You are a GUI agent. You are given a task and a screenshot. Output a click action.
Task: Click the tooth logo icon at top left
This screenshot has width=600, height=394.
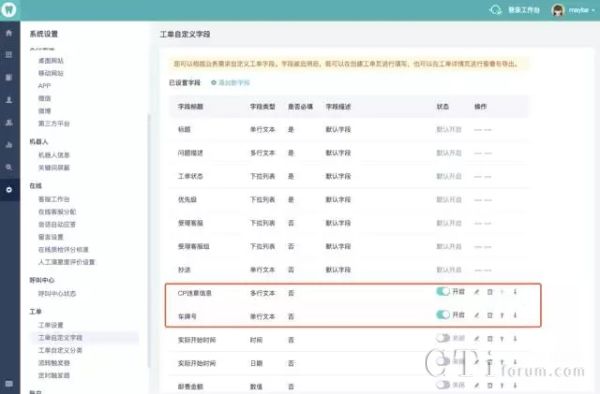coord(9,9)
